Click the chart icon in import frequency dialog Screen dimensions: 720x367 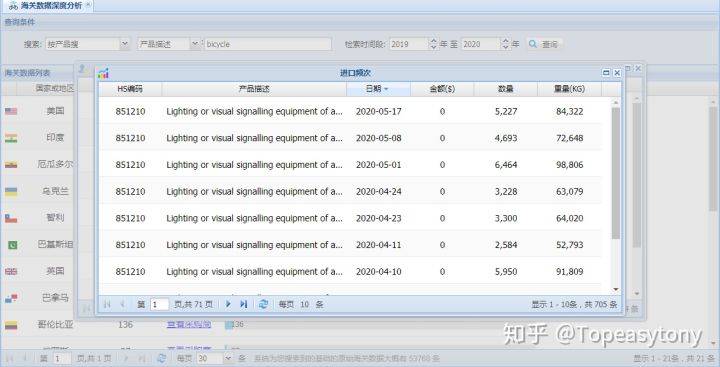coord(103,73)
